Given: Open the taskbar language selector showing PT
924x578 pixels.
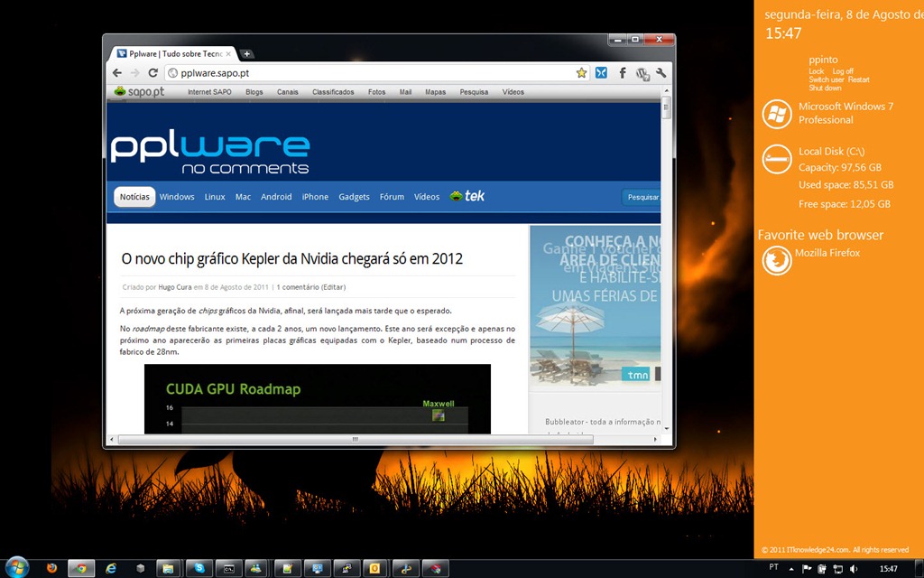Looking at the screenshot, I should (774, 568).
